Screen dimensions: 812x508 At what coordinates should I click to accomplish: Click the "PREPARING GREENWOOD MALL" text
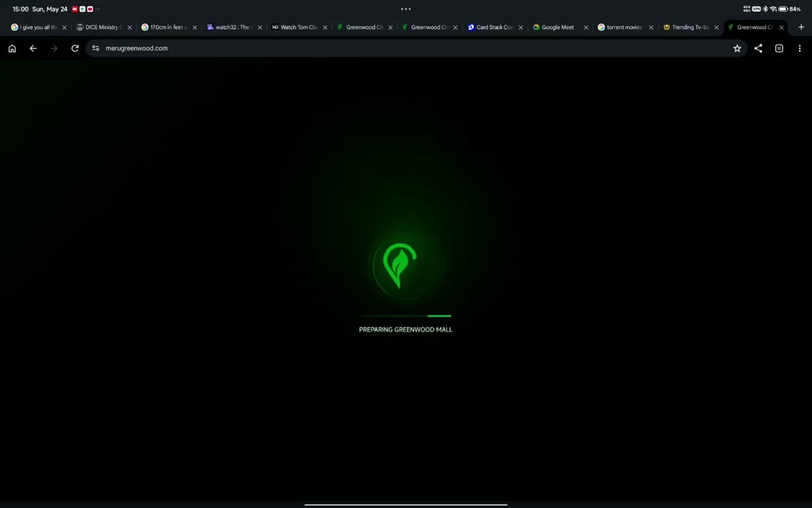(406, 330)
